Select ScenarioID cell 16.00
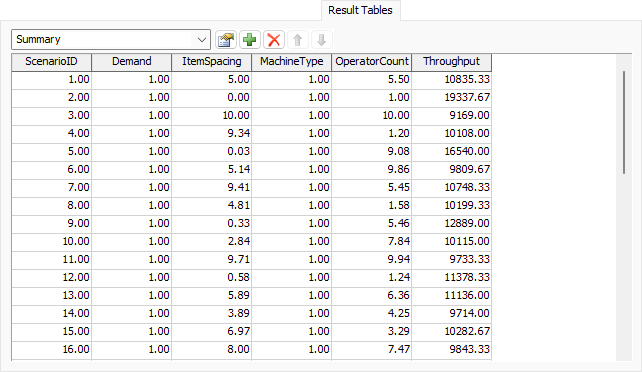 click(x=51, y=349)
